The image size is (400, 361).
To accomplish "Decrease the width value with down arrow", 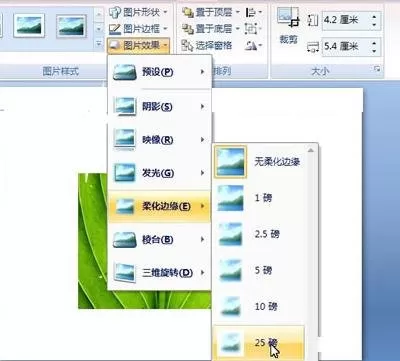I will click(375, 51).
